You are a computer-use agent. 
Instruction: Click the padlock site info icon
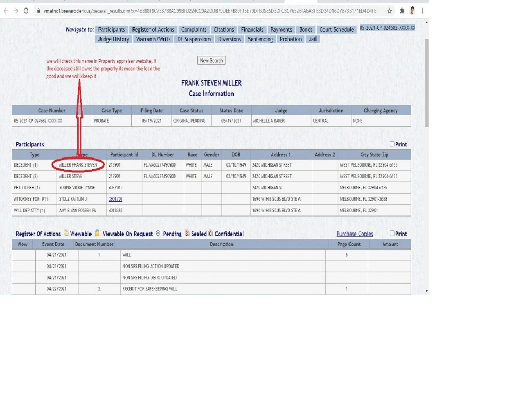pos(39,11)
